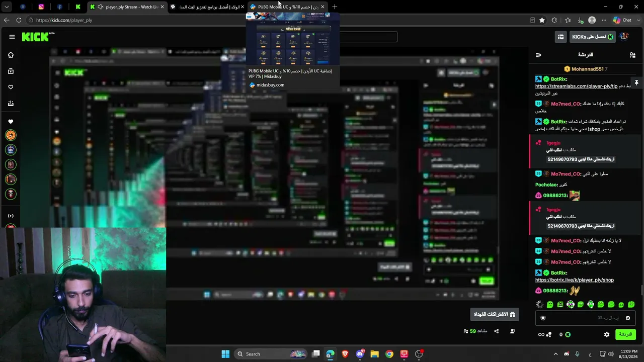
Task: Open the clock showing 11:09 PM
Action: (627, 354)
